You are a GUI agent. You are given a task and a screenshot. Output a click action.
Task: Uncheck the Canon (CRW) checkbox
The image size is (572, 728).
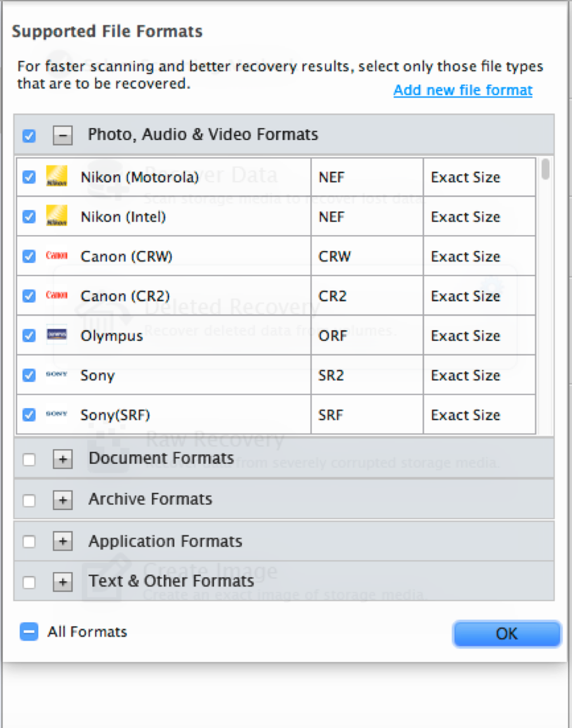click(29, 256)
